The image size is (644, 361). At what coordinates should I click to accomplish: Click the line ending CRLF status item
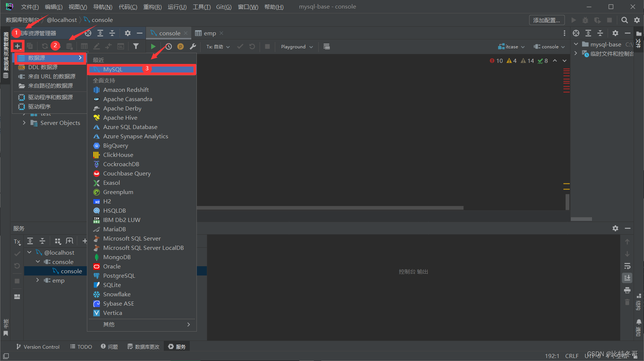click(x=572, y=356)
